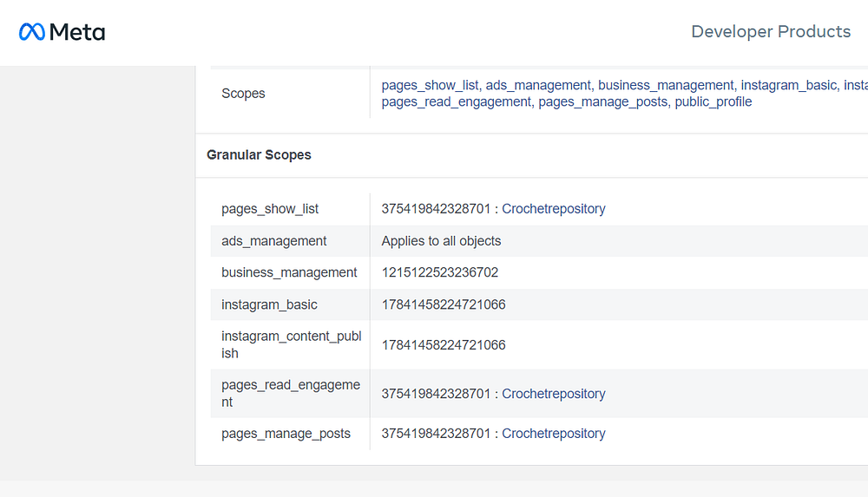
Task: Click the ID value beside instagram_content_publish
Action: 444,345
